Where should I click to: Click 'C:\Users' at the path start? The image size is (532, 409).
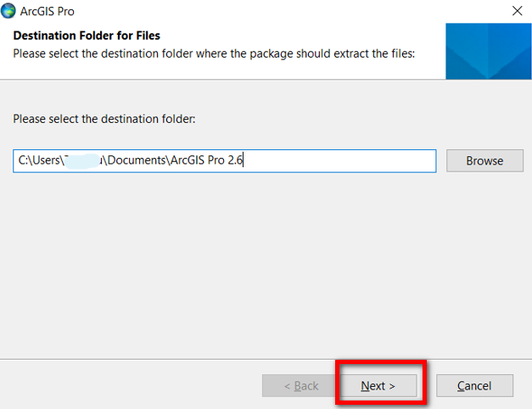coord(39,160)
